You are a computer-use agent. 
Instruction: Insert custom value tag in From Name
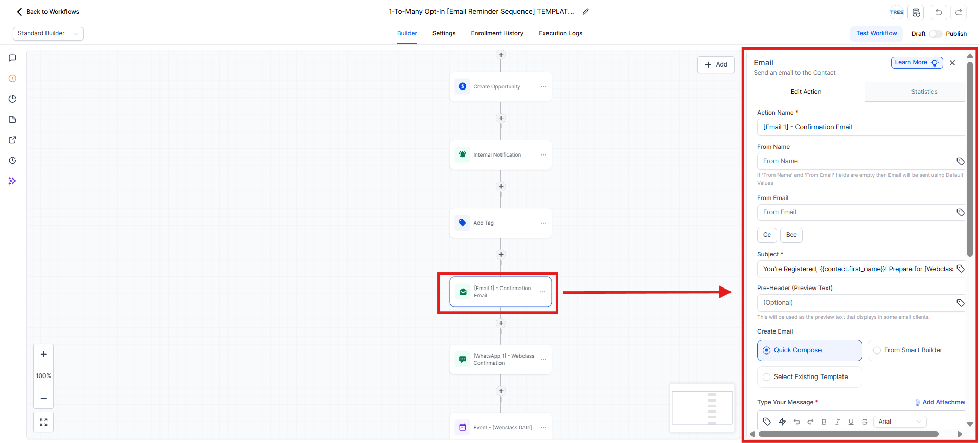(x=960, y=161)
